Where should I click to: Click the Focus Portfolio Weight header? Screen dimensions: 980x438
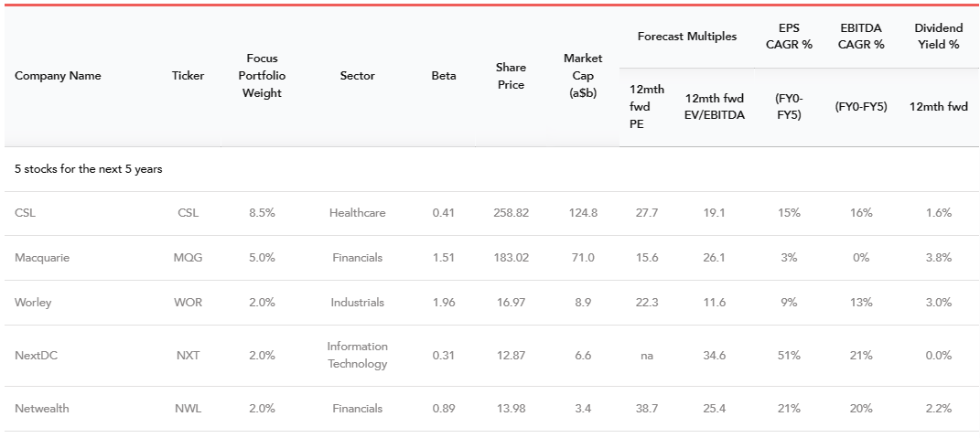[262, 76]
